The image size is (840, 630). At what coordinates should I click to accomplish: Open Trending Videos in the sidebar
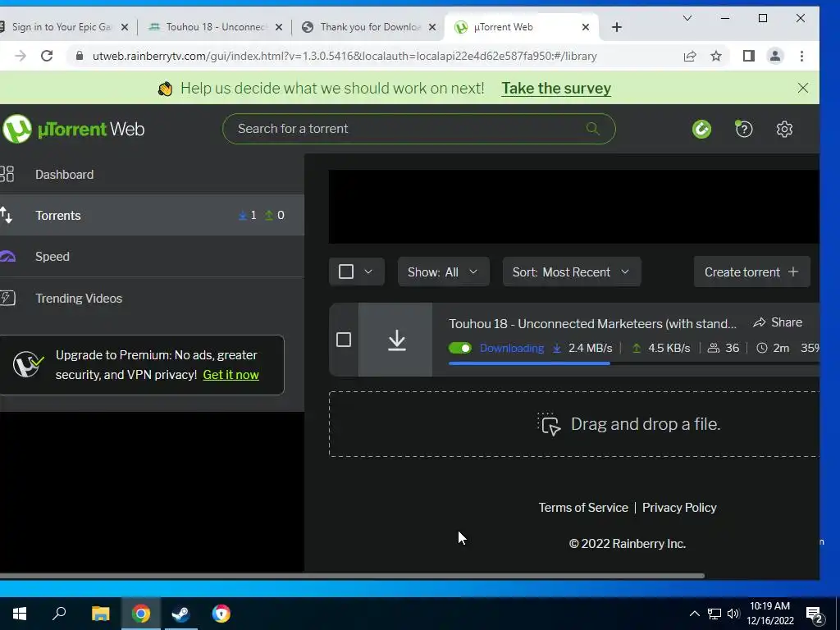pyautogui.click(x=152, y=298)
